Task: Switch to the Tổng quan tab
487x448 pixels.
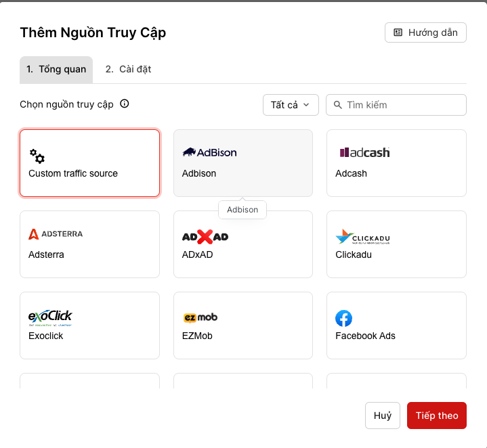Action: 56,70
